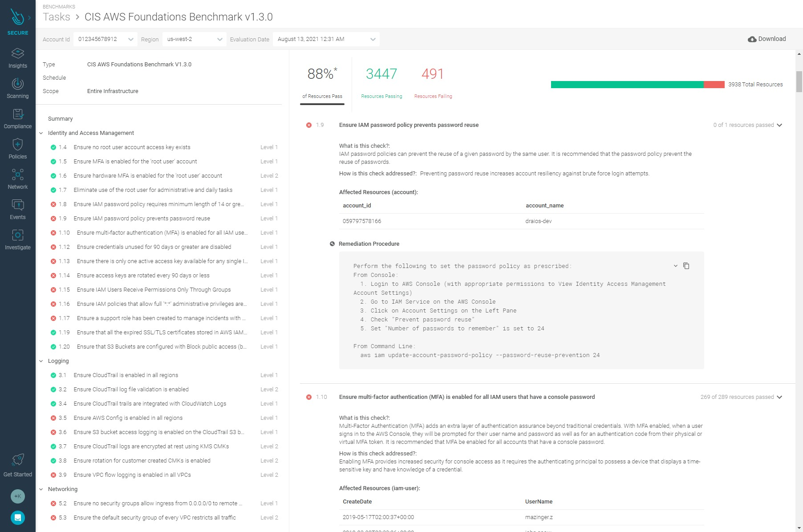Collapse the Identity and Access Management section
The width and height of the screenshot is (803, 532).
41,133
